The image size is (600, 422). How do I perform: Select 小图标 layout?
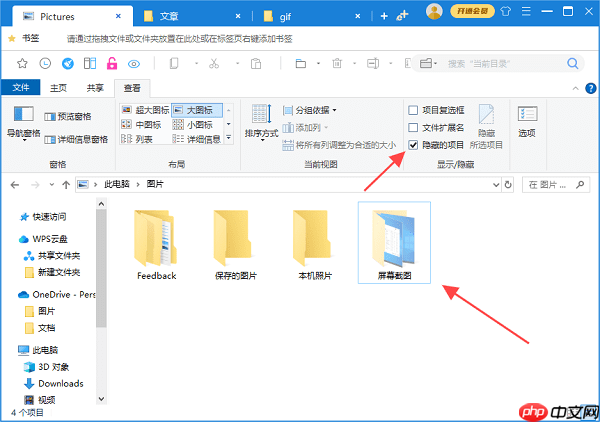(x=192, y=125)
